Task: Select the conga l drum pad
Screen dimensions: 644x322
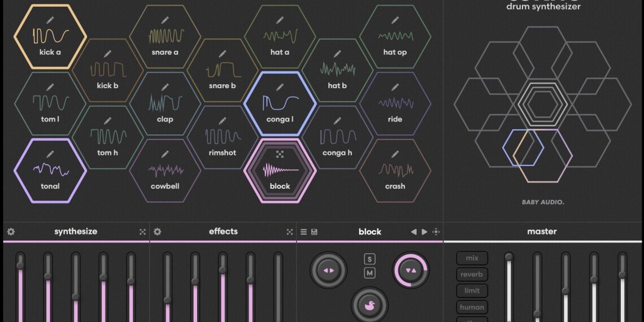Action: pos(280,105)
